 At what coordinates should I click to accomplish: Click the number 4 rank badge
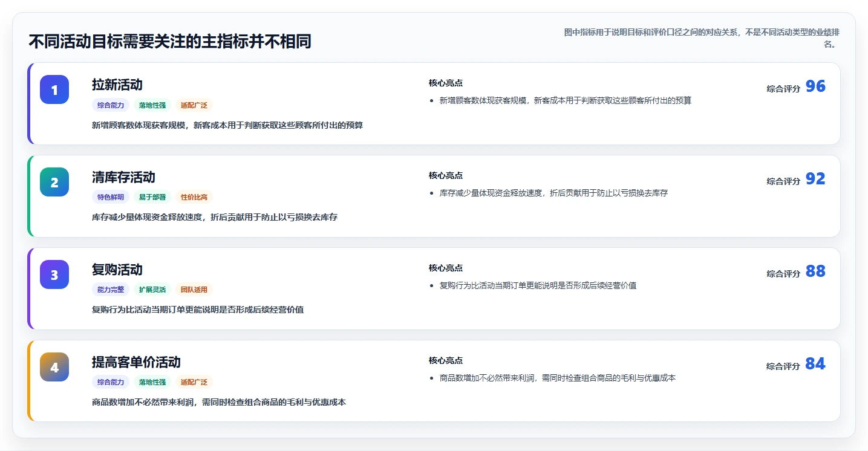click(x=54, y=367)
